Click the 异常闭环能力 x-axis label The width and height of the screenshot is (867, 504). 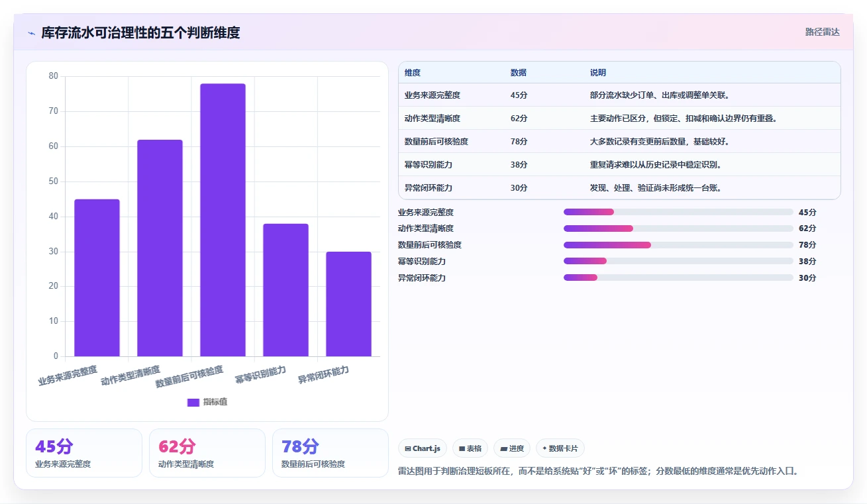[x=323, y=374]
